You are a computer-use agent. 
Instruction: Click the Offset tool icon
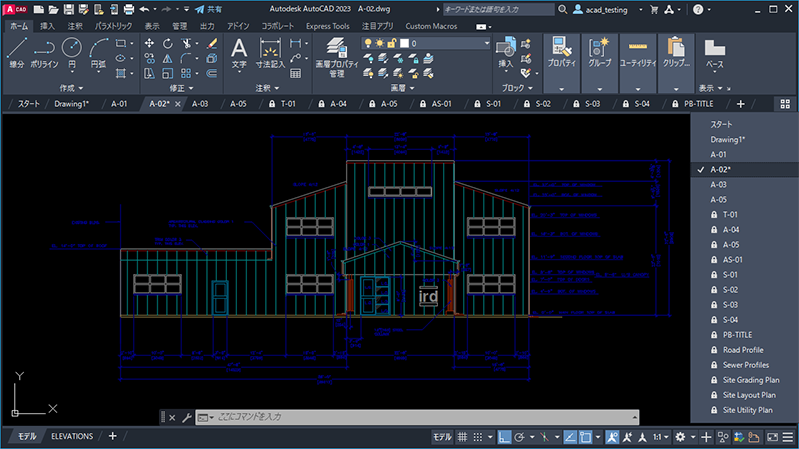point(212,74)
